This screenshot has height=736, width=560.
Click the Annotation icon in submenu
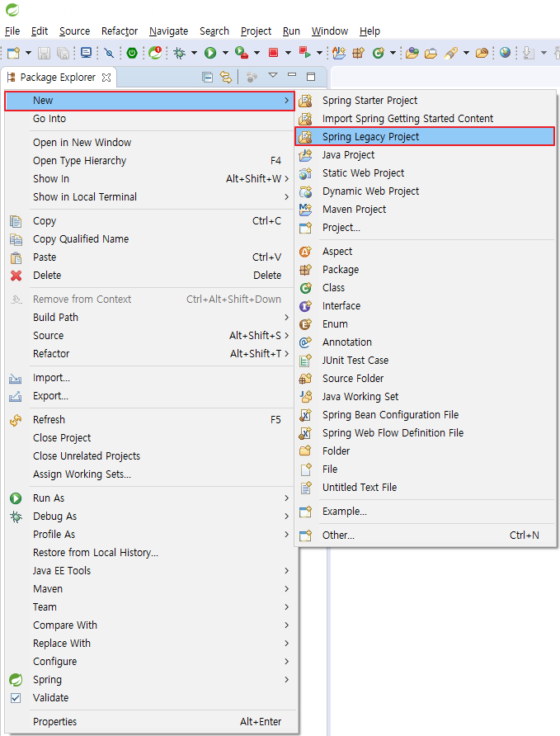coord(305,342)
